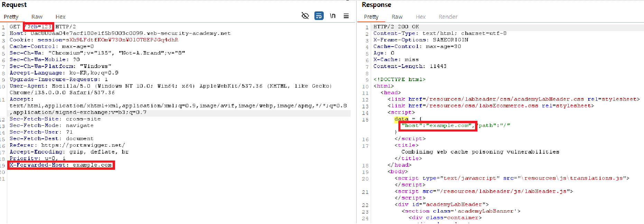Click the div class=container line
The height and width of the screenshot is (224, 644).
445,217
